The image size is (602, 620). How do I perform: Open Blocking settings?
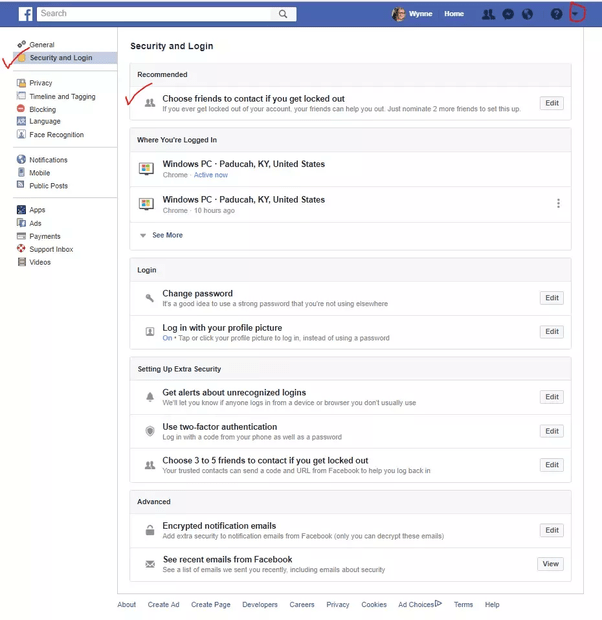pos(42,109)
